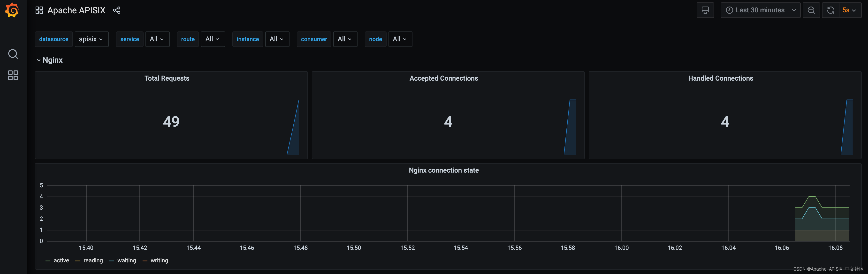Viewport: 868px width, 274px height.
Task: Click the consumer variable label
Action: point(314,39)
